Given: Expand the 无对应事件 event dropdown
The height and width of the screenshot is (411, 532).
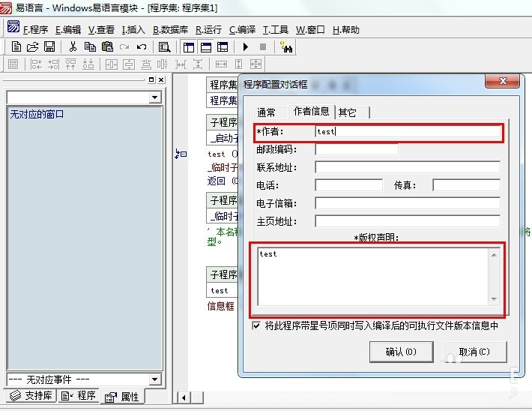Looking at the screenshot, I should [155, 379].
